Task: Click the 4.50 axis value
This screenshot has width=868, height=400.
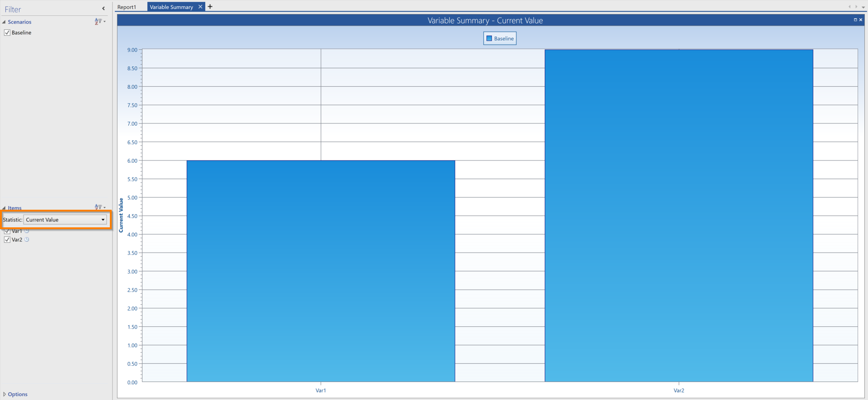Action: (x=132, y=216)
